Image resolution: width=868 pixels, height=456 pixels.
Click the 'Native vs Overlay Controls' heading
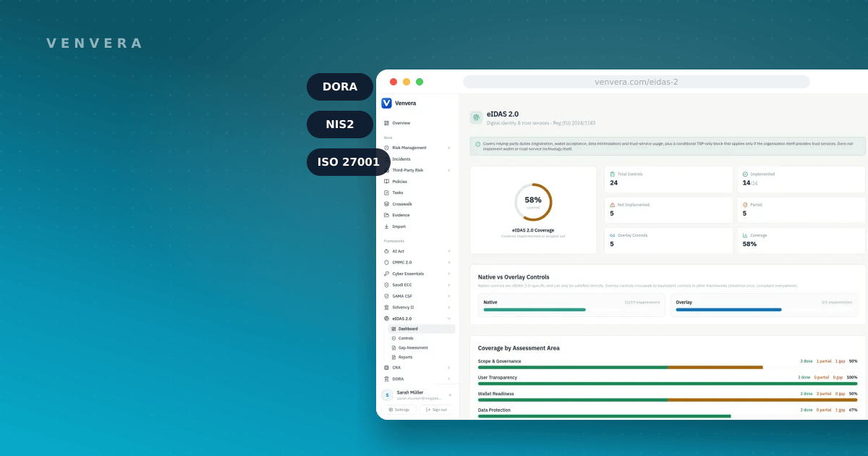[514, 276]
